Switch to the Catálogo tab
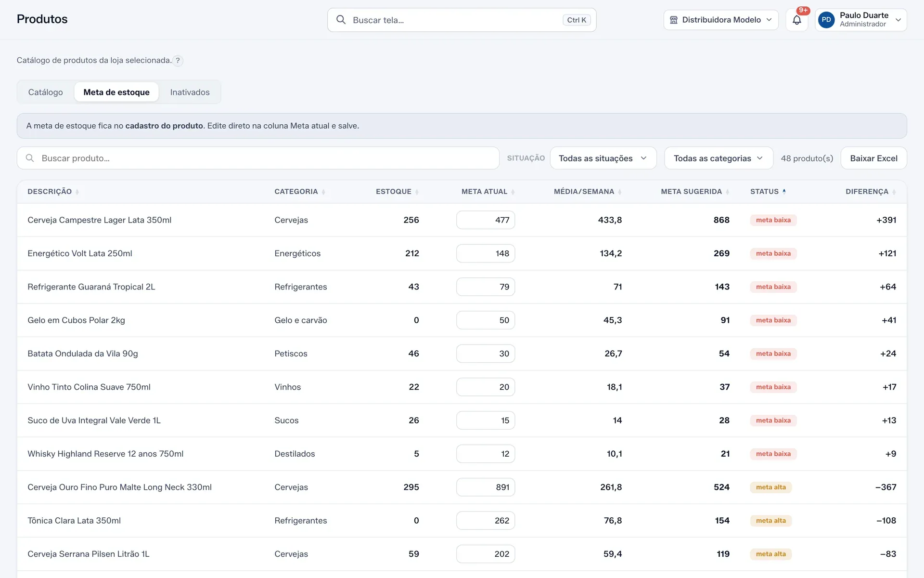924x578 pixels. [x=46, y=92]
